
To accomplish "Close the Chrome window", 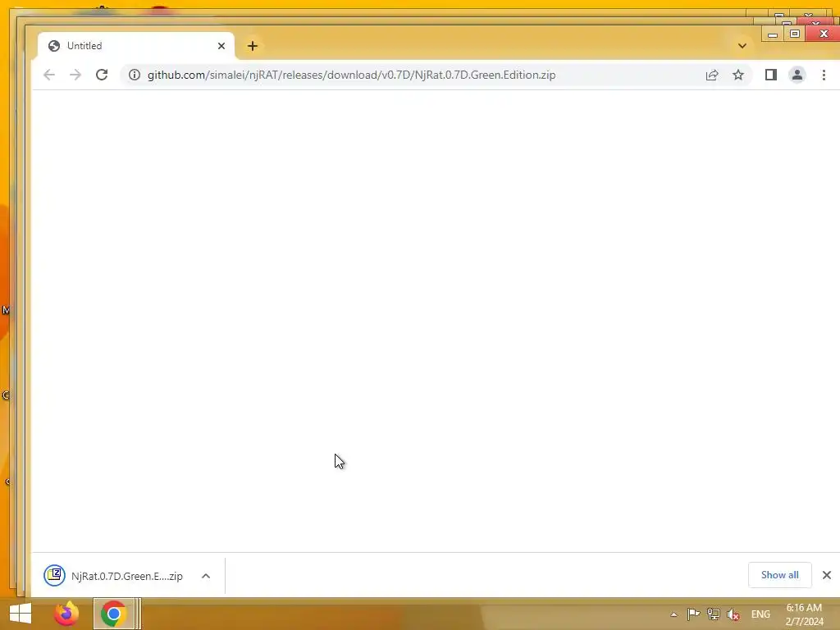I will pyautogui.click(x=824, y=34).
